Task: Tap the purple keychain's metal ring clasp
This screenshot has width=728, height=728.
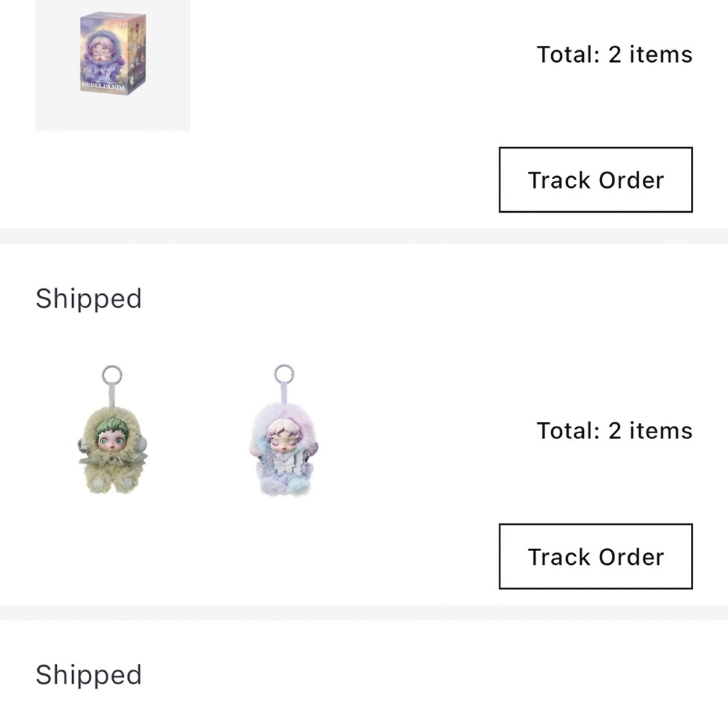Action: pyautogui.click(x=285, y=375)
